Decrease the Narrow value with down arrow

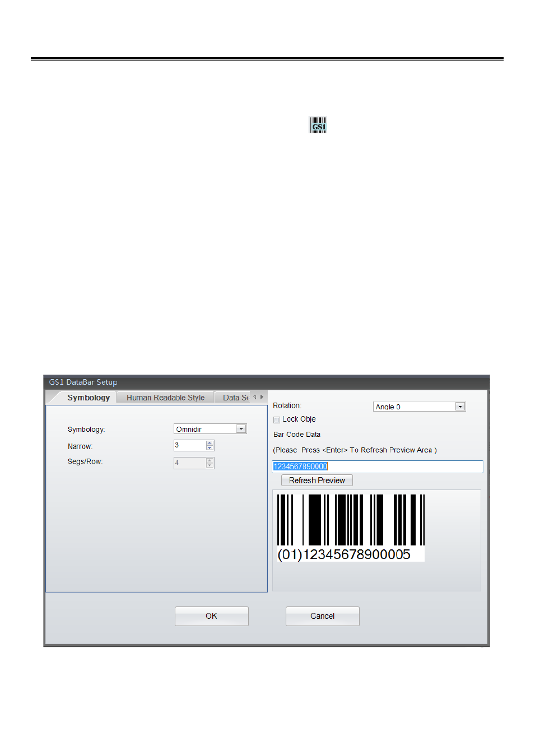pos(210,448)
